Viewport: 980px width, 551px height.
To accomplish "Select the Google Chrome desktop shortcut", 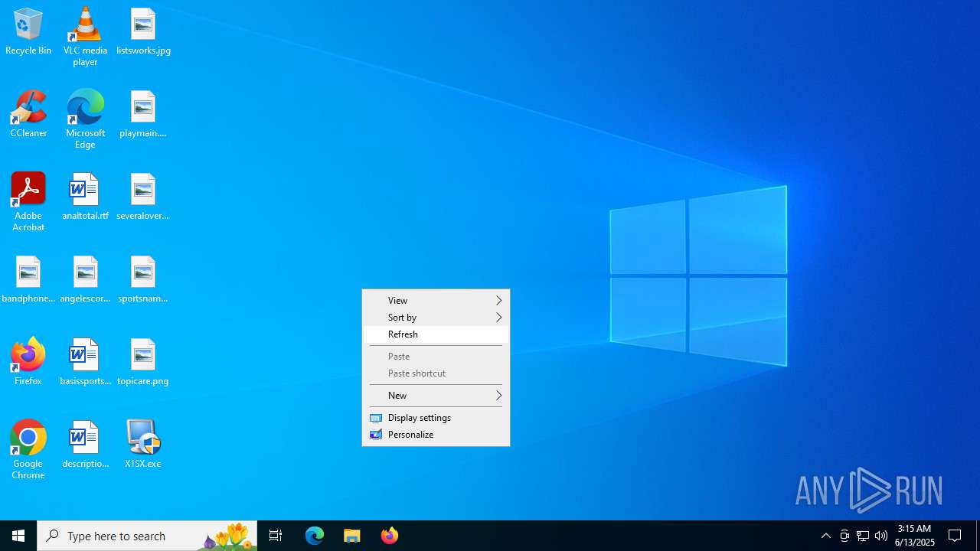I will click(28, 449).
